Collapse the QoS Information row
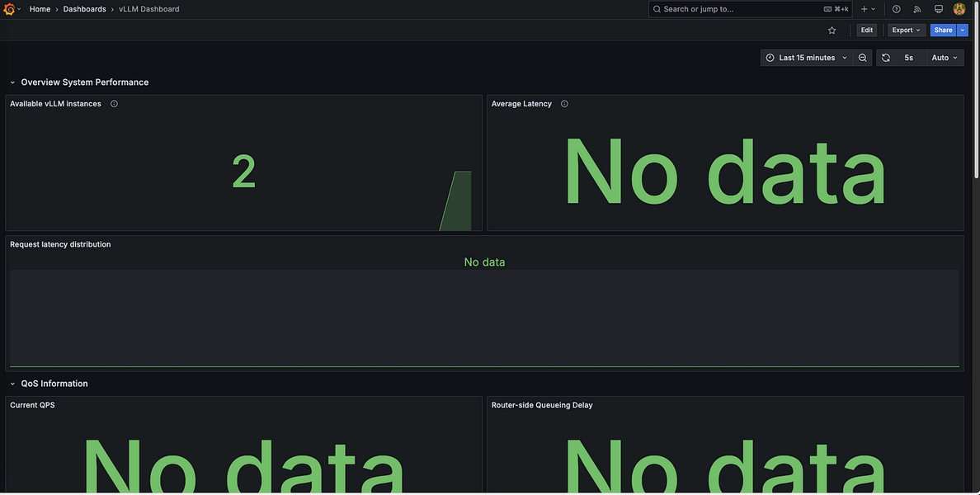Screen dimensions: 980x495 click(x=12, y=384)
